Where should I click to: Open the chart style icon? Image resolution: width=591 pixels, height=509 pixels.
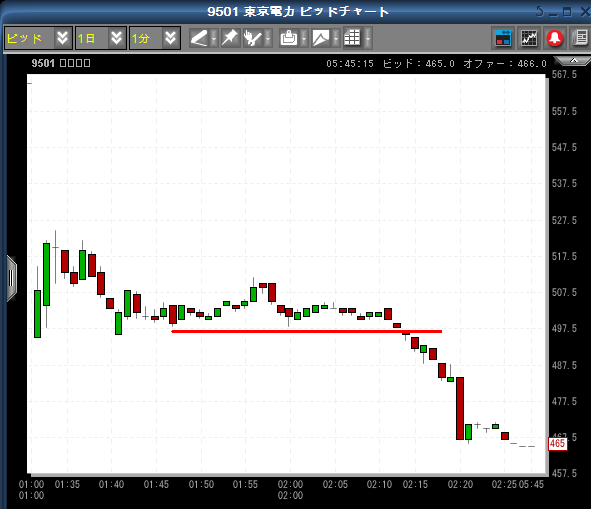(x=321, y=38)
